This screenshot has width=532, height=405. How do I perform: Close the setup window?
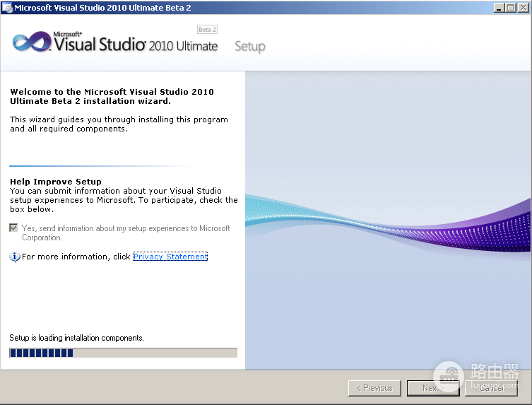coord(523,8)
